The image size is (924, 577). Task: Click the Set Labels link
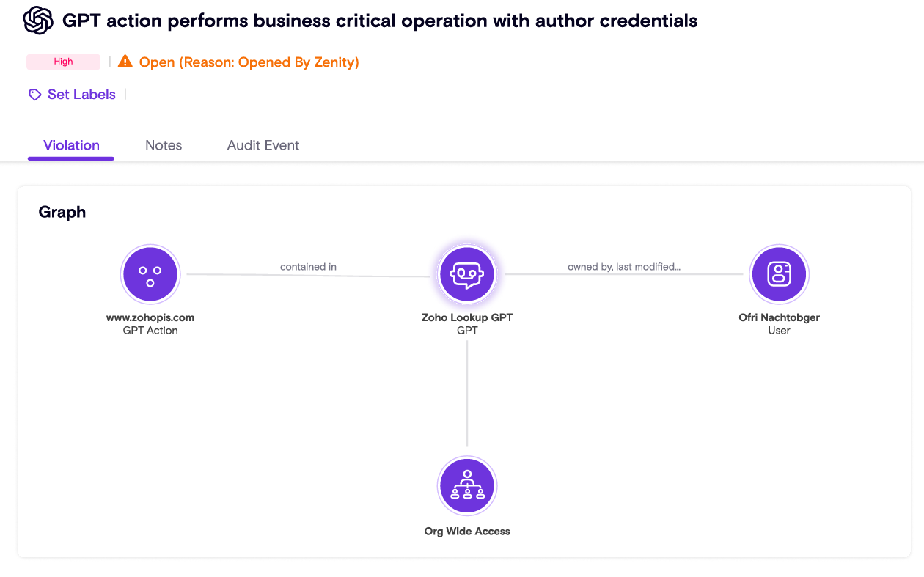click(81, 95)
